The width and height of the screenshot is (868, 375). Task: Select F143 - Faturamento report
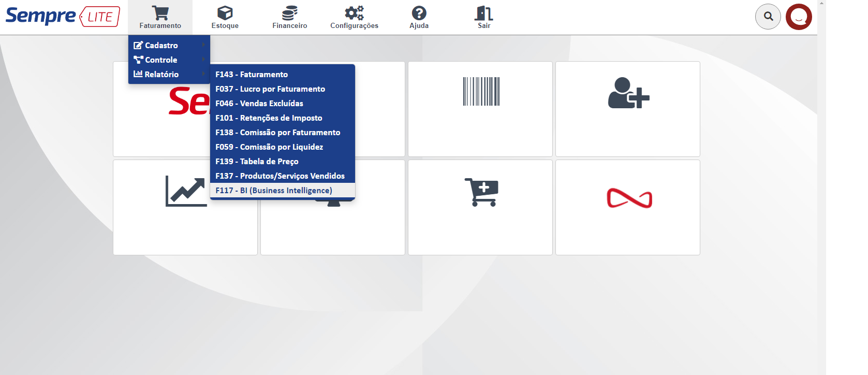[x=283, y=75]
